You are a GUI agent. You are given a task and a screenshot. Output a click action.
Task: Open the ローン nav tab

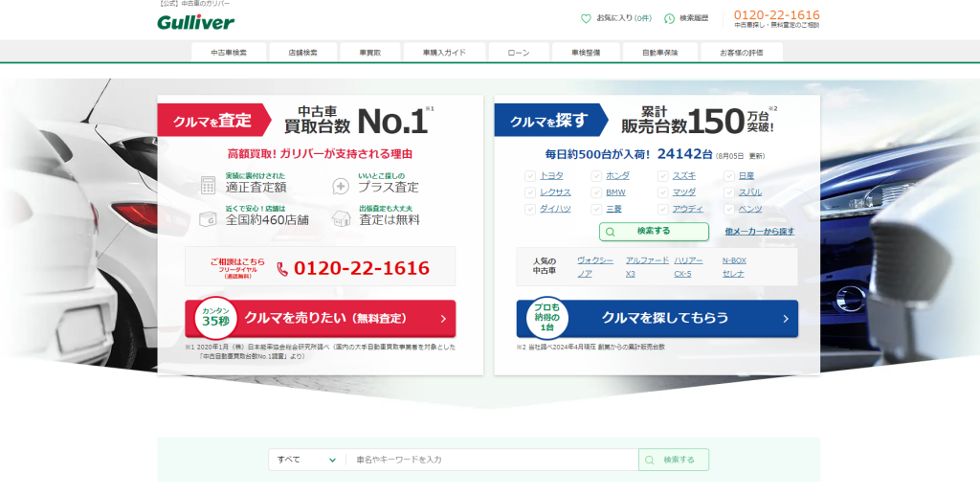(519, 53)
